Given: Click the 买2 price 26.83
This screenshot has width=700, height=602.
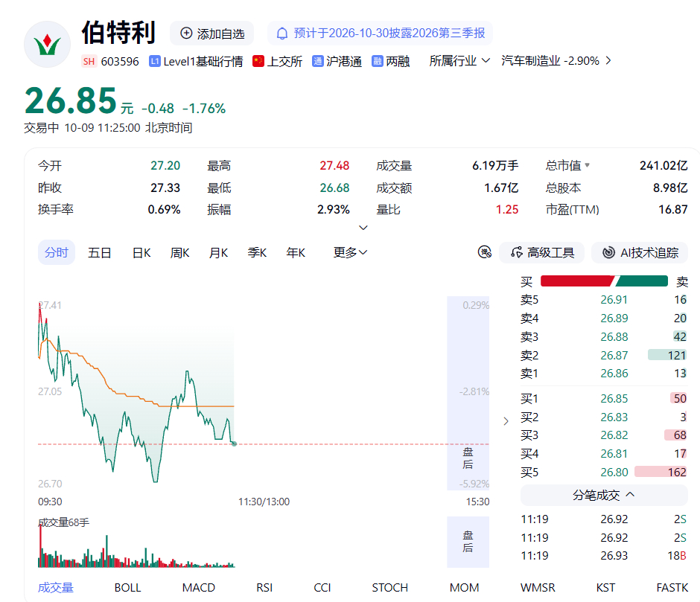Looking at the screenshot, I should click(x=614, y=417).
